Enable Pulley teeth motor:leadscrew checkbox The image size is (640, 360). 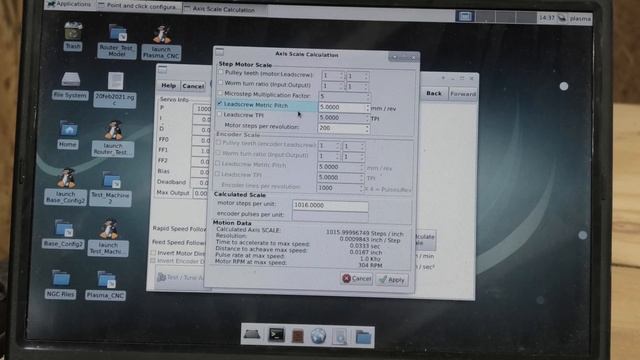point(221,73)
